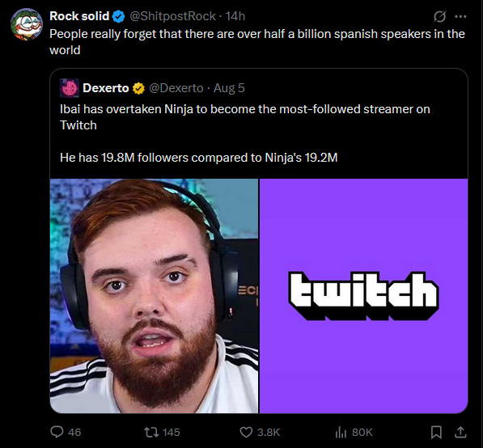483x448 pixels.
Task: Click the Grok slashed-circle icon
Action: pos(439,17)
